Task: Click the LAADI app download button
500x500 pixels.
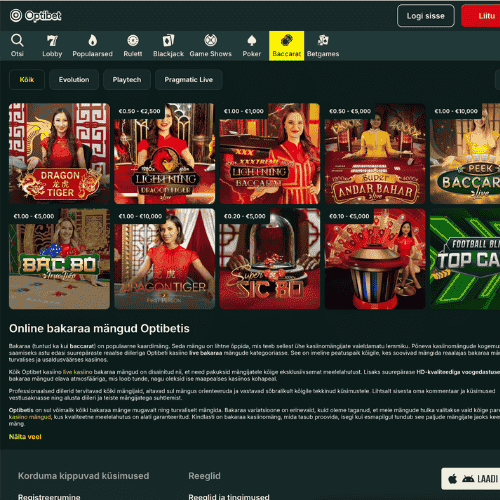Action: pos(471,479)
